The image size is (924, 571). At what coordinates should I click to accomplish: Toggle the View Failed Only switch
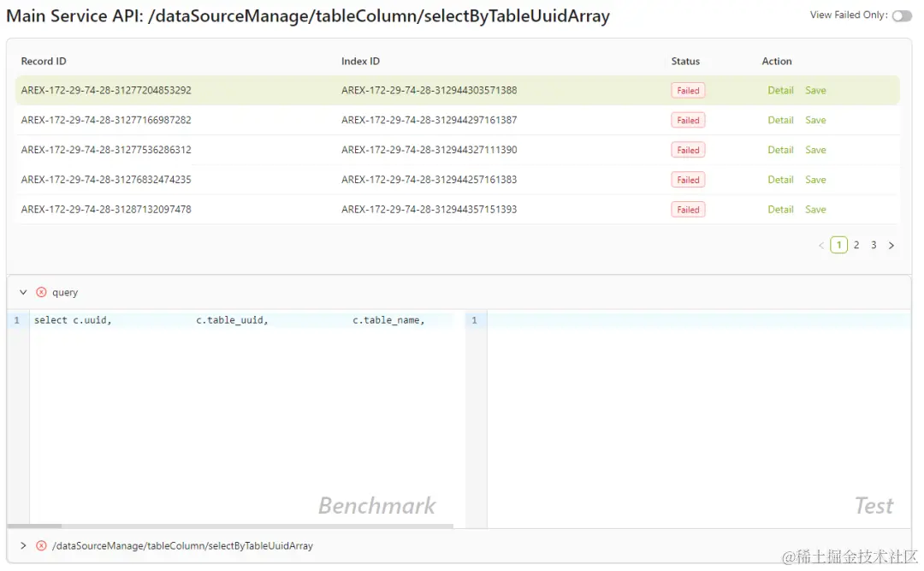[x=902, y=16]
